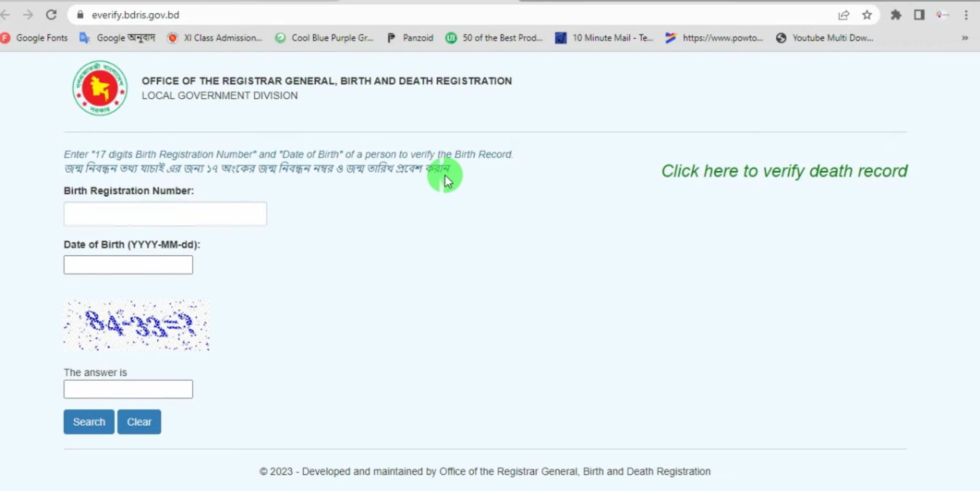This screenshot has height=491, width=980.
Task: Select the Birth Registration Number input field
Action: (x=165, y=214)
